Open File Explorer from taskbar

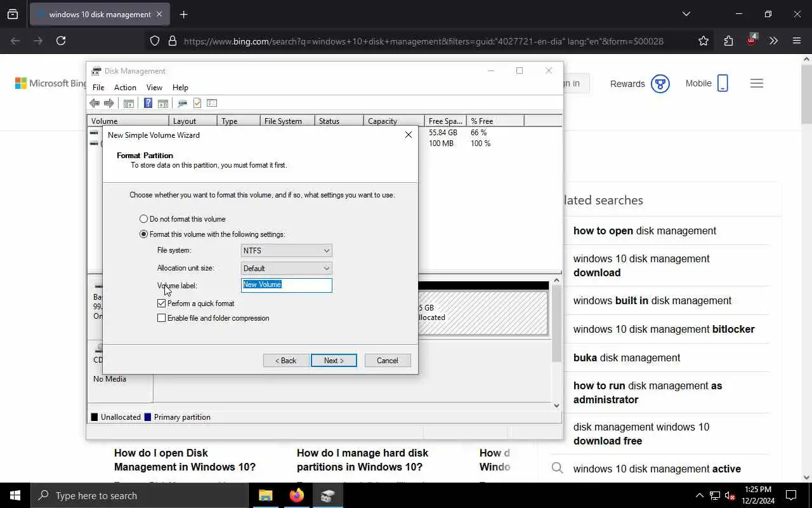point(266,495)
